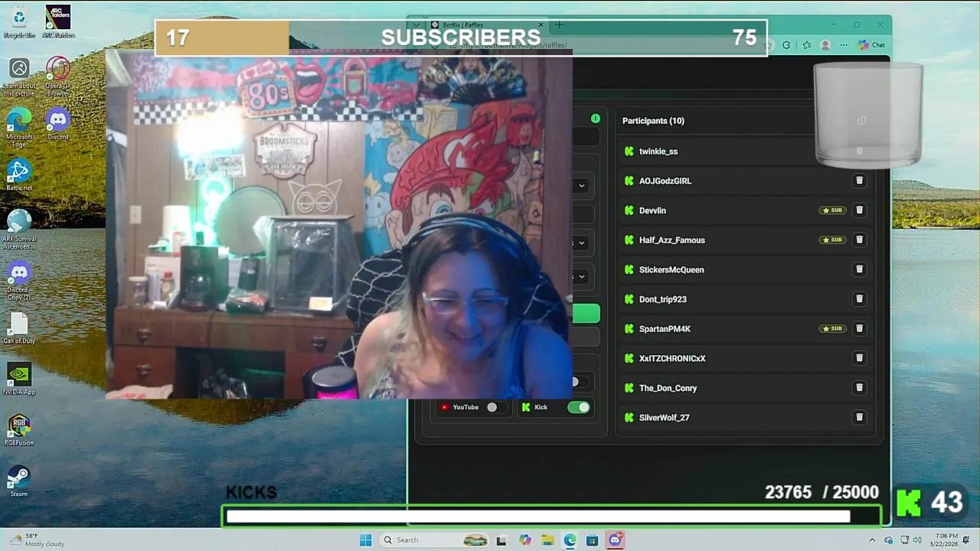Viewport: 980px width, 551px height.
Task: Open Task View on the taskbar
Action: [x=501, y=540]
